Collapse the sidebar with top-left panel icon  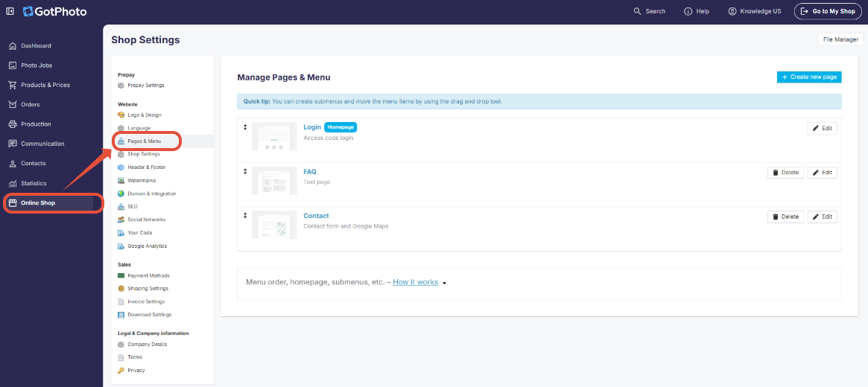pos(10,11)
